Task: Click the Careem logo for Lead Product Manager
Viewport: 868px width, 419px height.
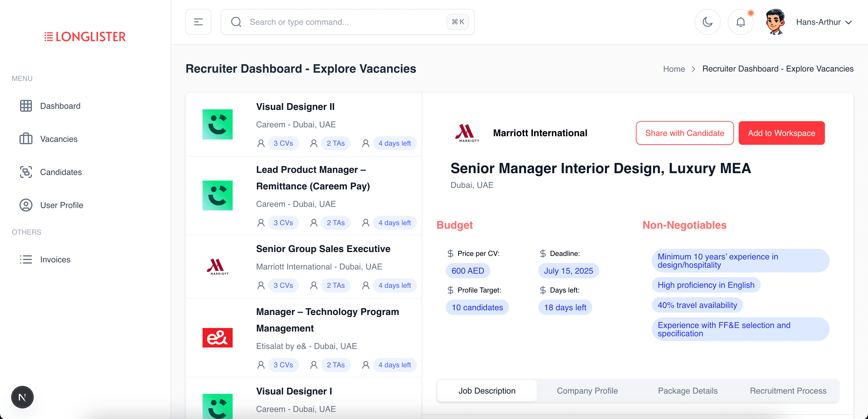Action: 217,195
